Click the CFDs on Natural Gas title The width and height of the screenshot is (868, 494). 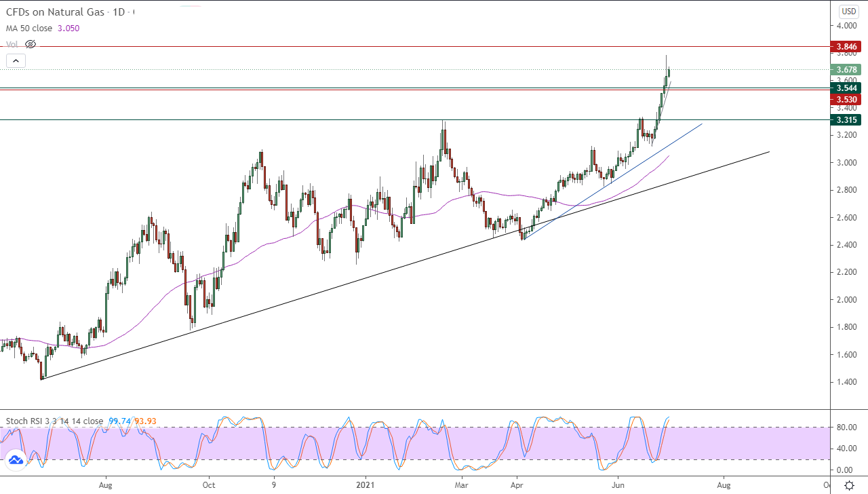coord(56,12)
